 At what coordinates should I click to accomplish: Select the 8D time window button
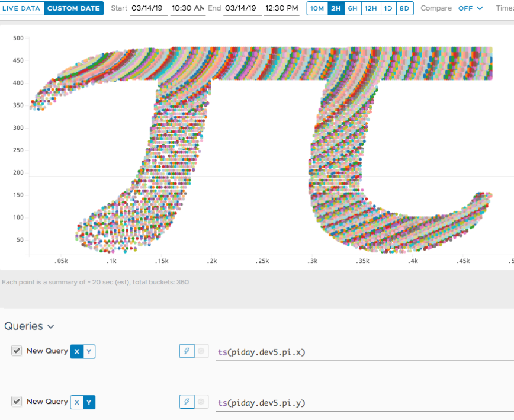[x=404, y=8]
